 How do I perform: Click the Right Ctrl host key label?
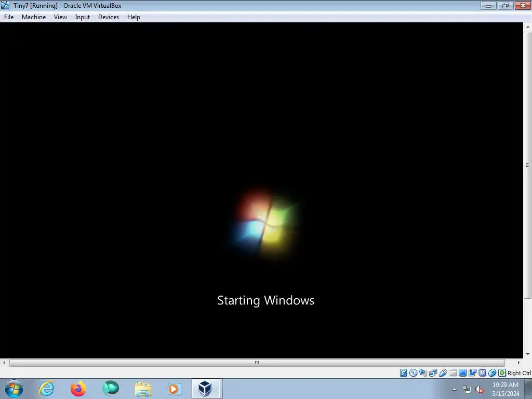click(520, 373)
